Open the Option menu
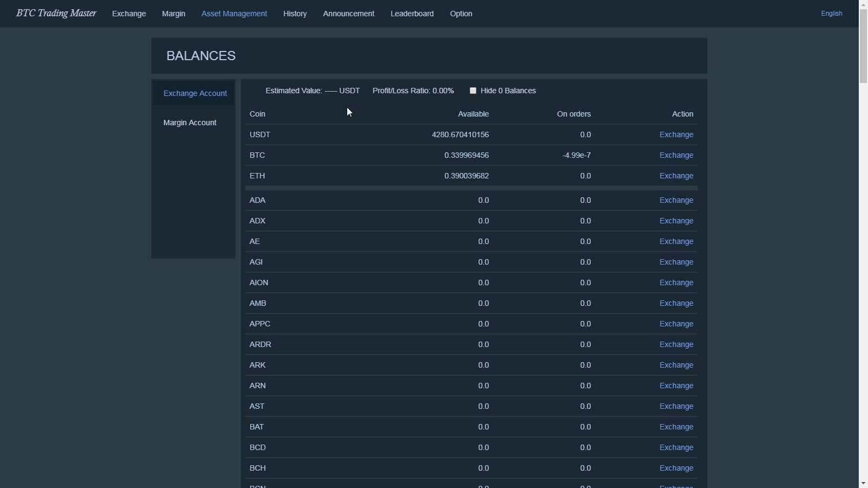Screen dimensions: 868x488 tap(461, 14)
